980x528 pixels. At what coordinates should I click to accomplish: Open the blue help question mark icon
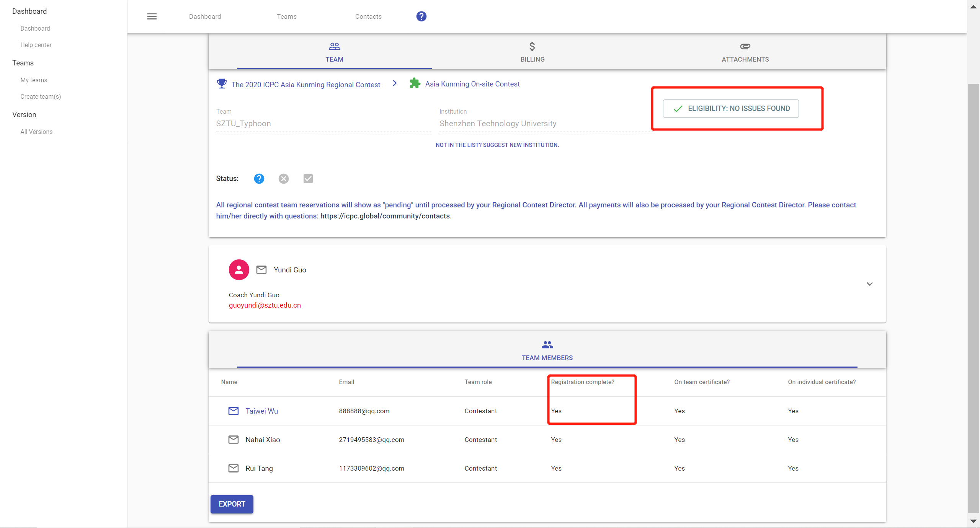point(421,16)
